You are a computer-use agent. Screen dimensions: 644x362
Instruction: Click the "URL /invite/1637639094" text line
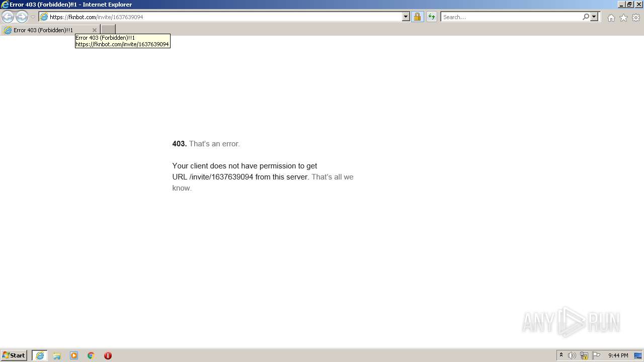213,177
